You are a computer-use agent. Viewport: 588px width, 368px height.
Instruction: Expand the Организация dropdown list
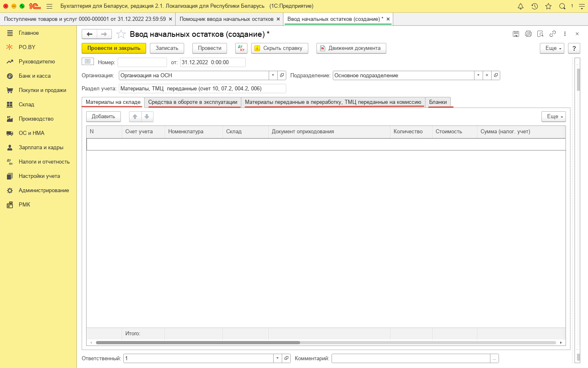point(273,75)
